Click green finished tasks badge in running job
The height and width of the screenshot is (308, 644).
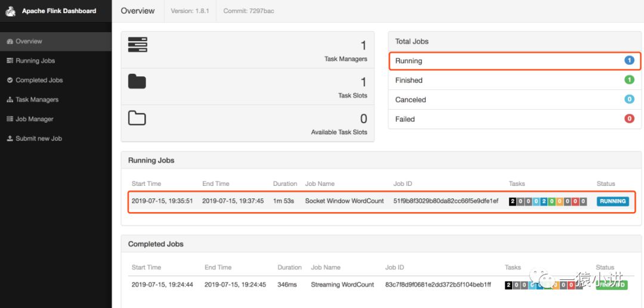[552, 201]
